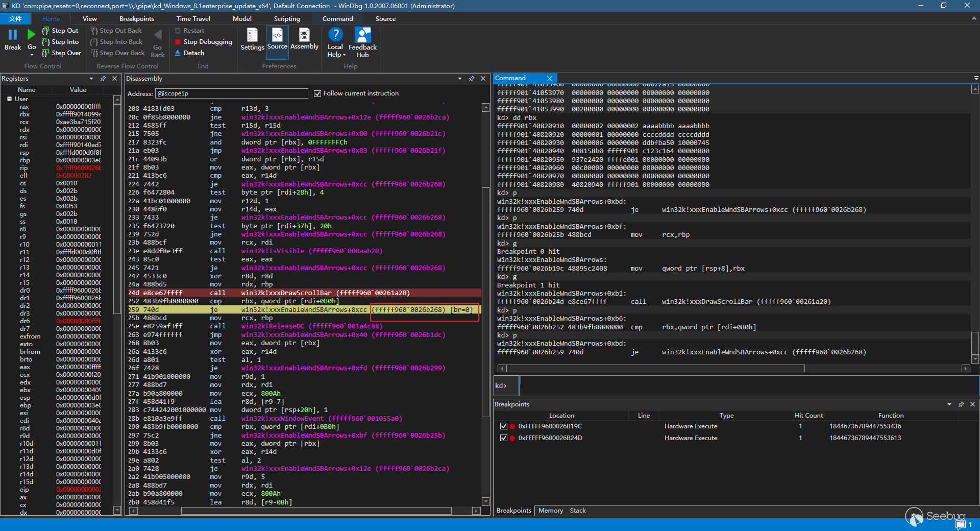The image size is (980, 531).
Task: Select Source mode icon
Action: pos(277,35)
